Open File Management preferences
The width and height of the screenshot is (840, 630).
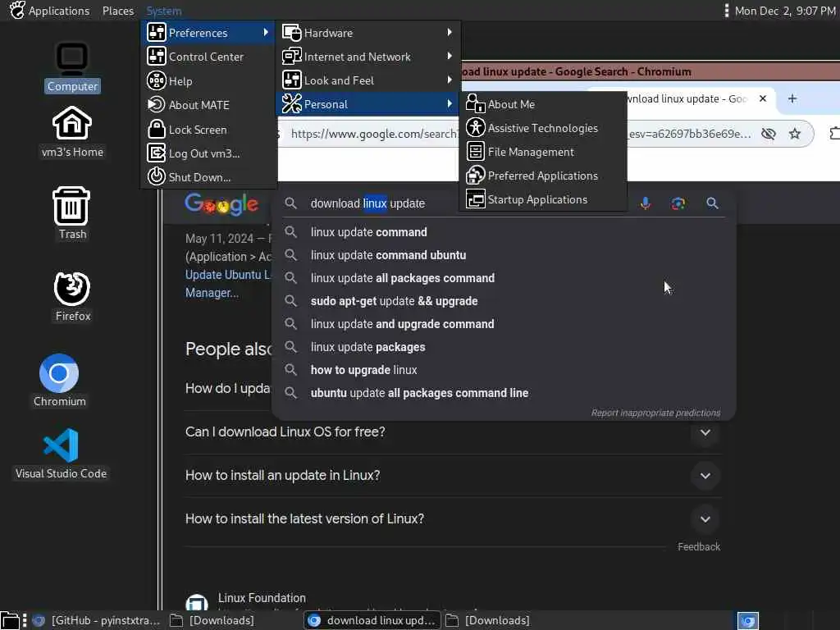(543, 152)
